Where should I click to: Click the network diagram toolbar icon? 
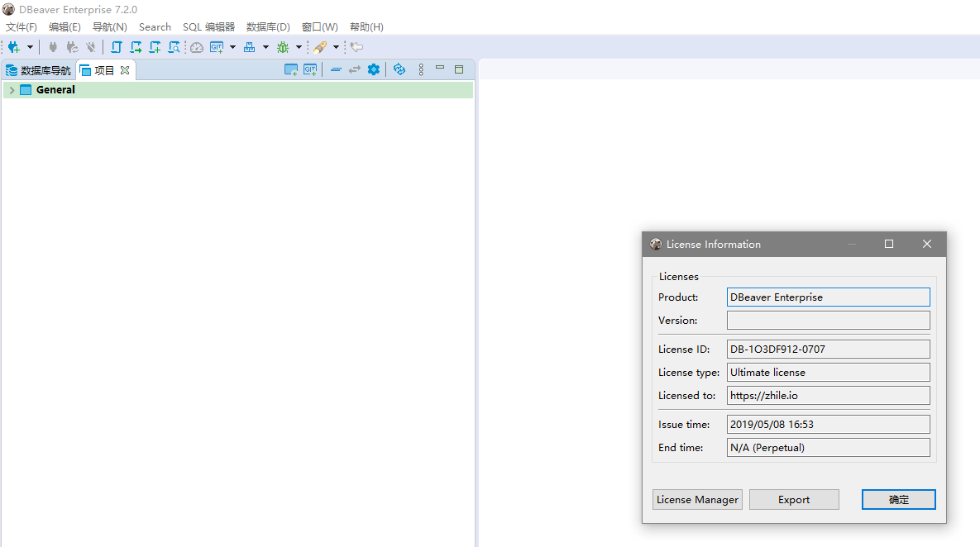click(250, 47)
